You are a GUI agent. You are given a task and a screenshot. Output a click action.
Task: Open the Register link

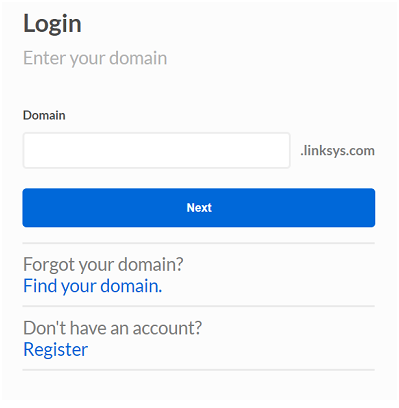click(x=56, y=350)
